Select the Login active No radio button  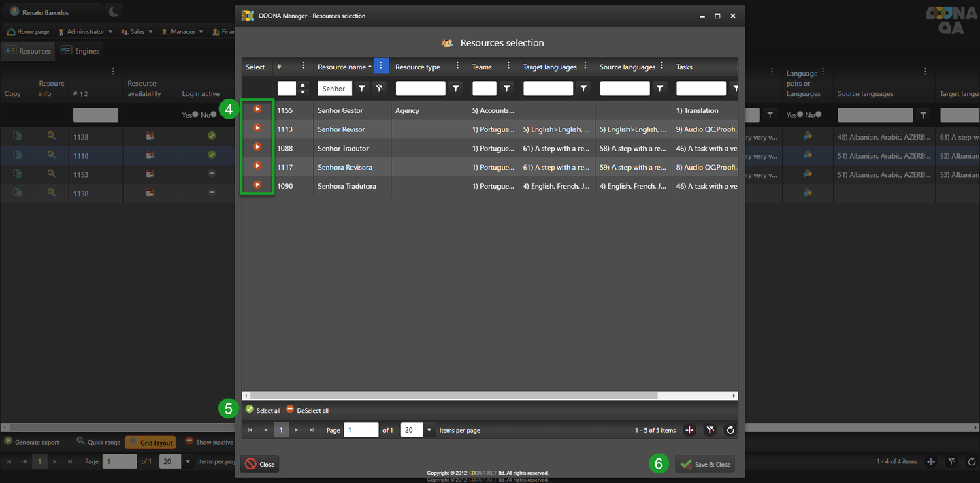coord(214,115)
